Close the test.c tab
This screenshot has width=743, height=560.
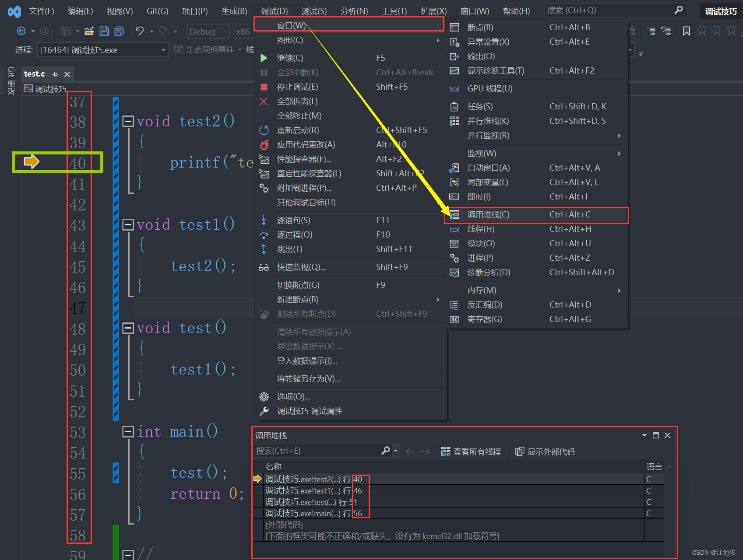point(67,74)
